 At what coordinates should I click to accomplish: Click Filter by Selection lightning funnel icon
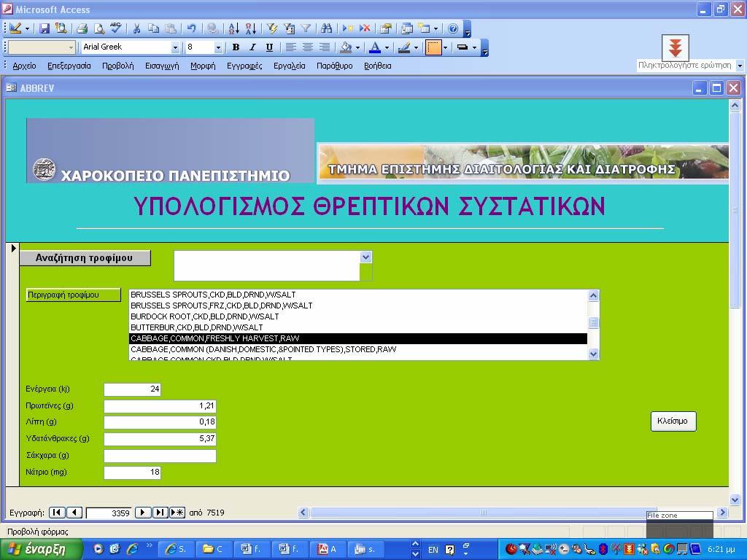pos(272,29)
